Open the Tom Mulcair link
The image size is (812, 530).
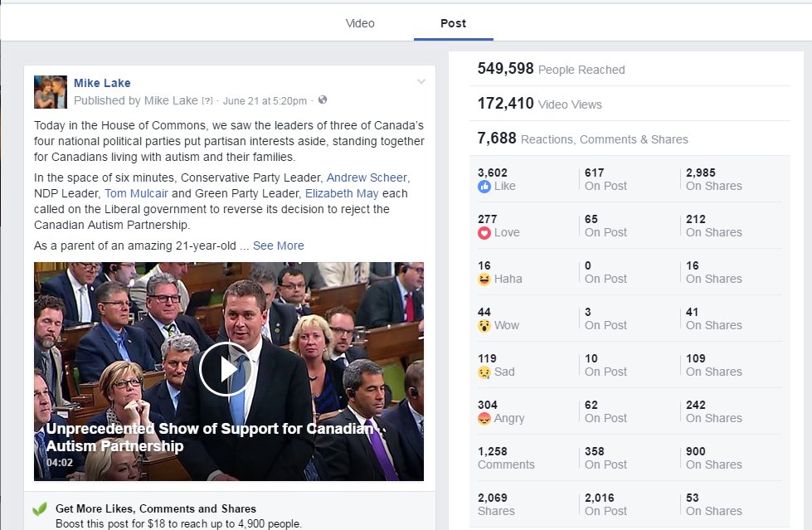(x=136, y=194)
